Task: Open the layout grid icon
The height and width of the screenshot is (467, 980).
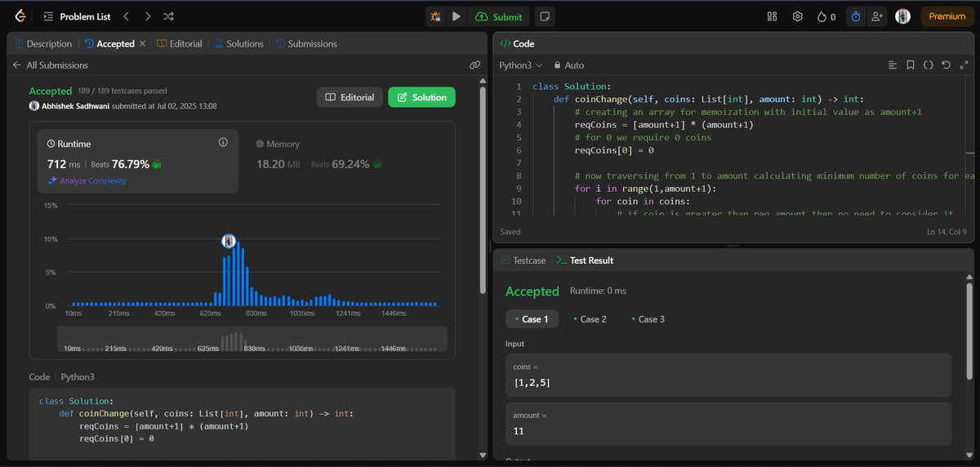Action: tap(773, 16)
